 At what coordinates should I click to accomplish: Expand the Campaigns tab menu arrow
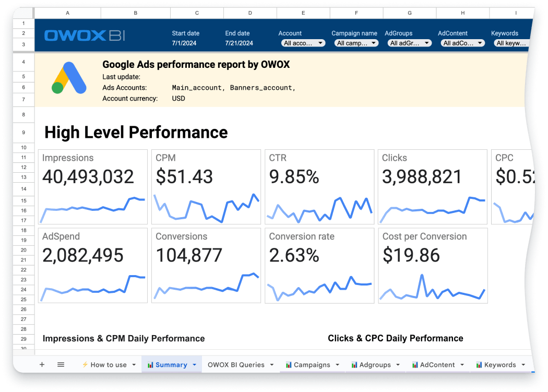point(338,365)
